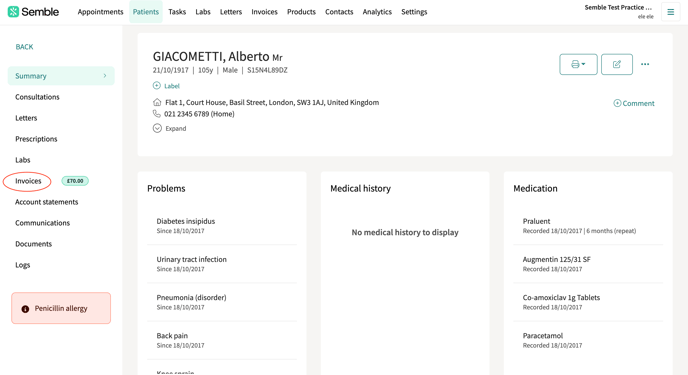This screenshot has width=688, height=375.
Task: Go to the Analytics menu item
Action: [377, 12]
